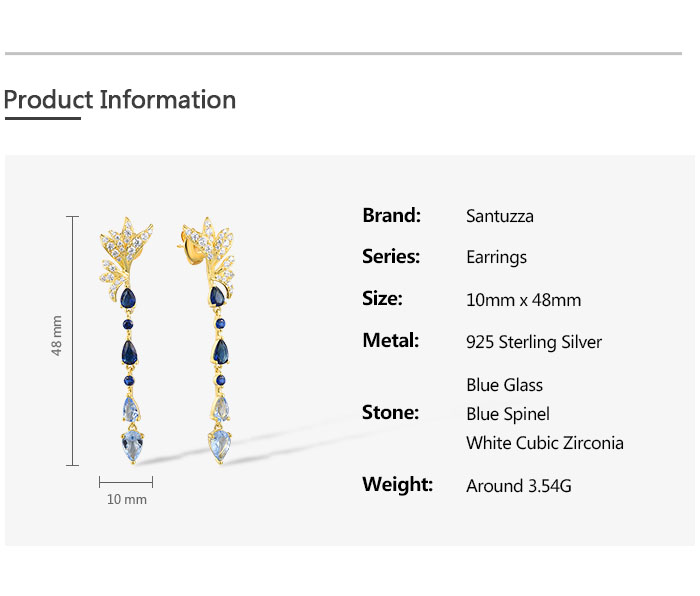Select the 925 Sterling Silver text
700x596 pixels.
pos(534,342)
